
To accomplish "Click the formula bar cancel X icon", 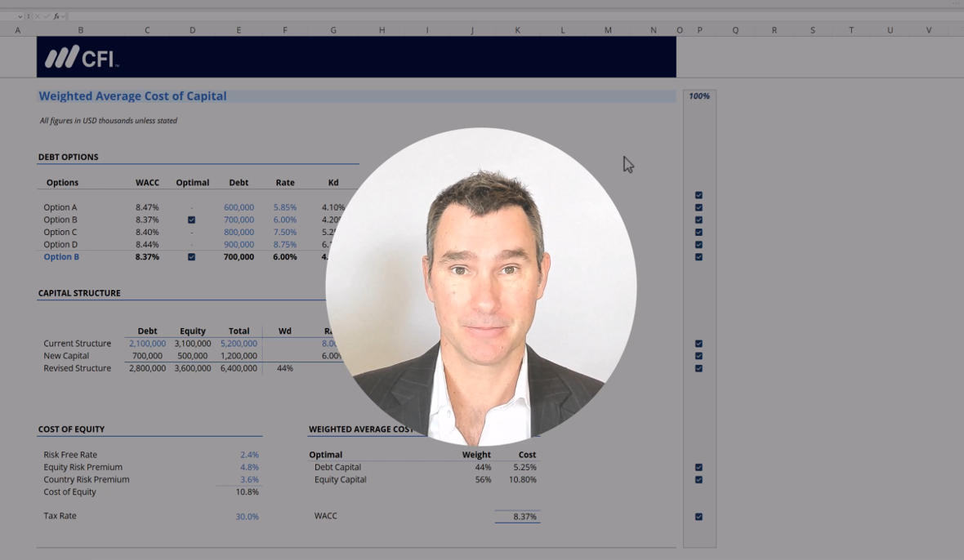I will click(x=37, y=16).
